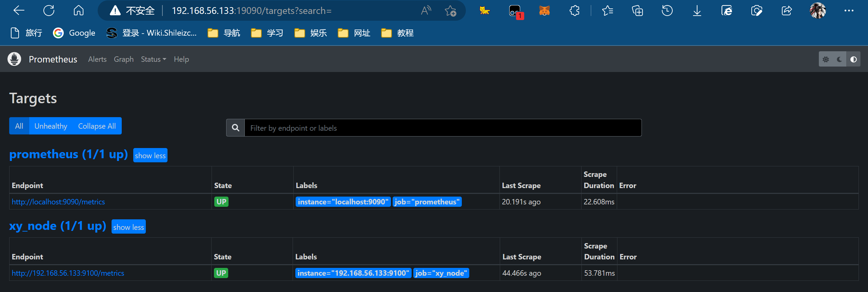Reload the page with refresh icon
The width and height of the screenshot is (868, 292).
tap(49, 11)
